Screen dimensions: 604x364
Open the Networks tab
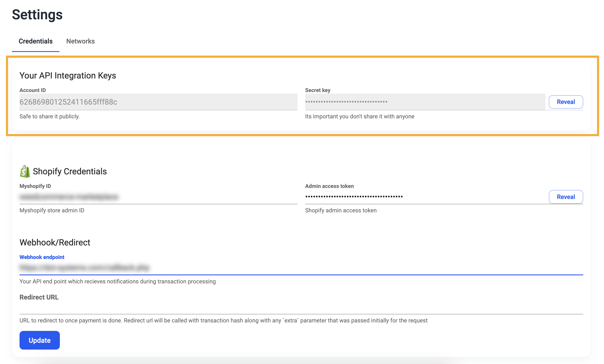(x=80, y=41)
